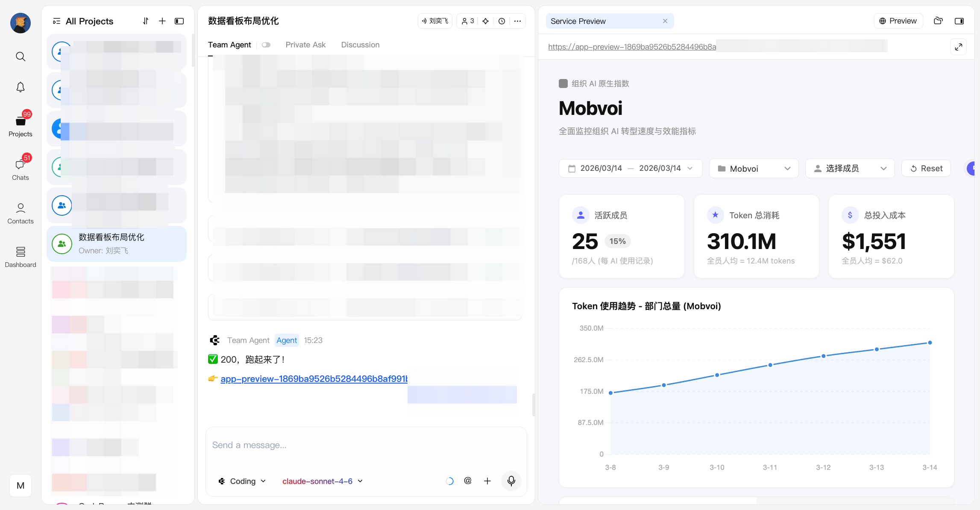Open the preview URL link
Screen dimensions: 980x510
click(x=632, y=47)
